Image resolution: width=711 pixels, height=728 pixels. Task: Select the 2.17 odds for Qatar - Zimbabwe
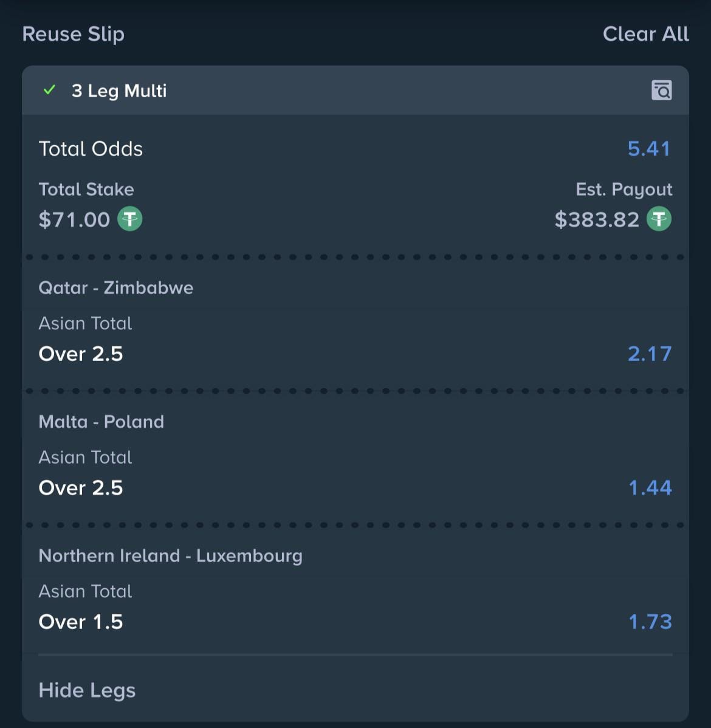(650, 353)
